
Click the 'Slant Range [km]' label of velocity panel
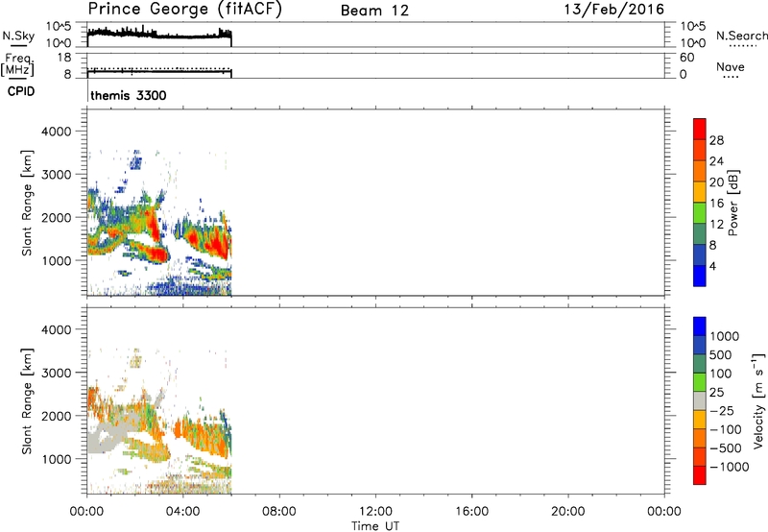(27, 401)
